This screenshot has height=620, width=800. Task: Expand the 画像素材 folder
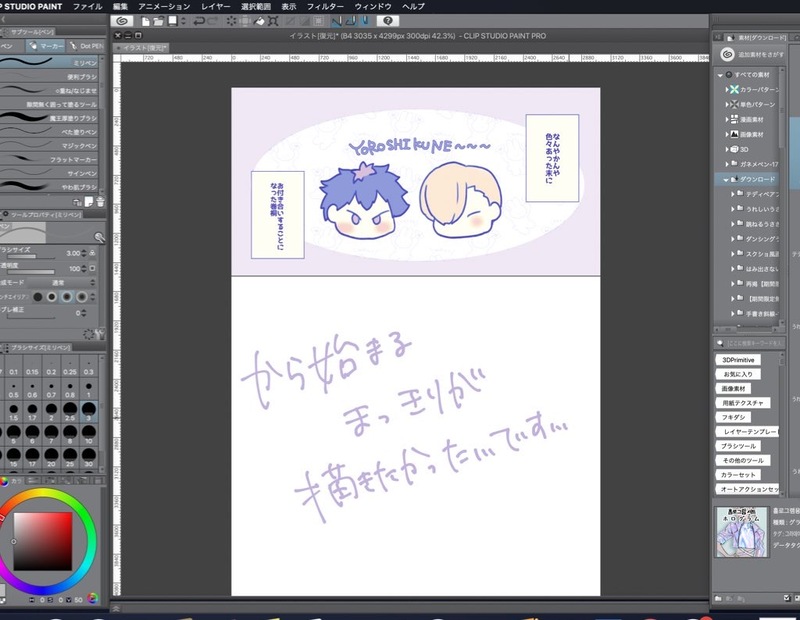click(727, 135)
